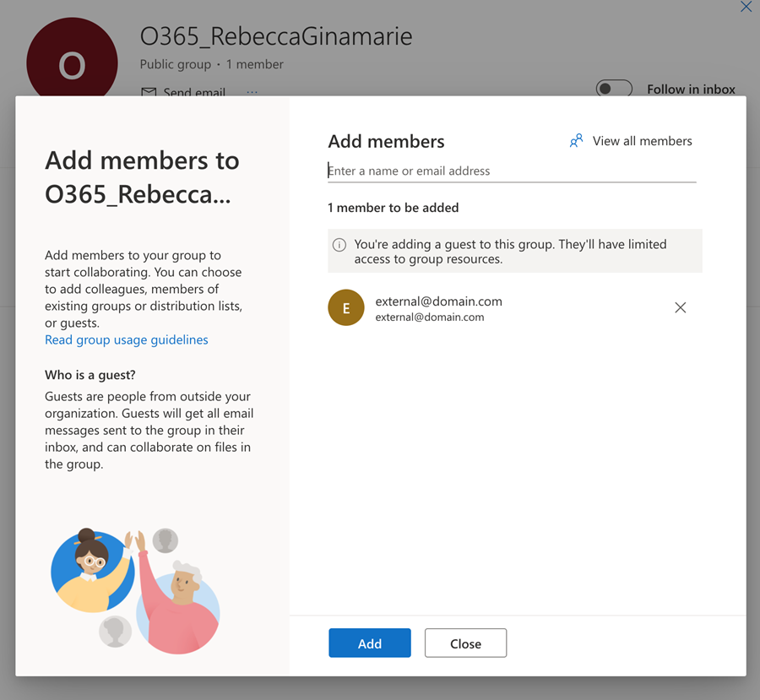Click the Close button in dialog
The width and height of the screenshot is (760, 700).
point(465,643)
